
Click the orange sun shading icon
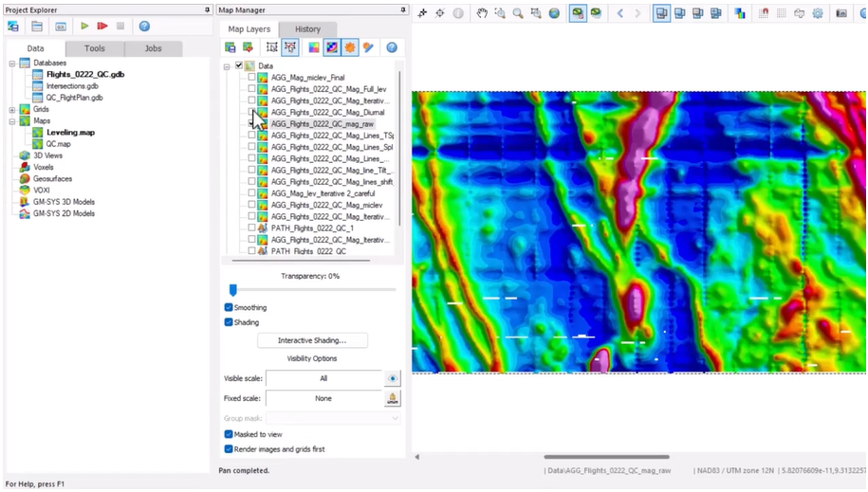click(350, 47)
